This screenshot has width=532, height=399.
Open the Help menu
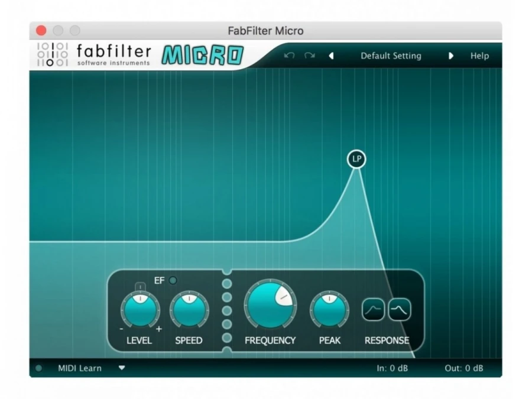click(x=479, y=56)
